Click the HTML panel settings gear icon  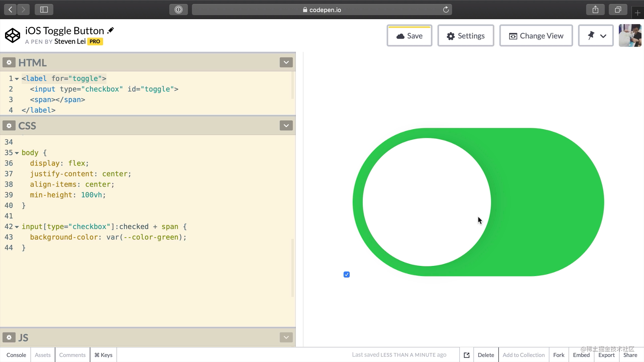click(8, 62)
